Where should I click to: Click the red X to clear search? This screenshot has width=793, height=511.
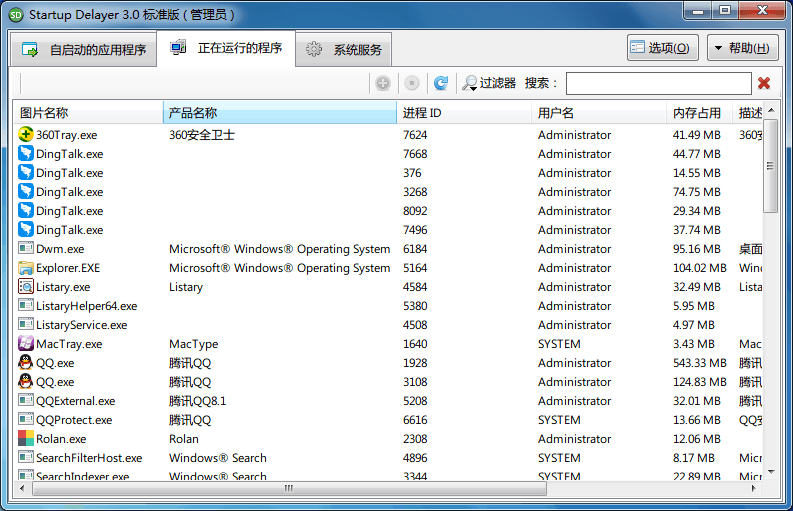click(764, 83)
